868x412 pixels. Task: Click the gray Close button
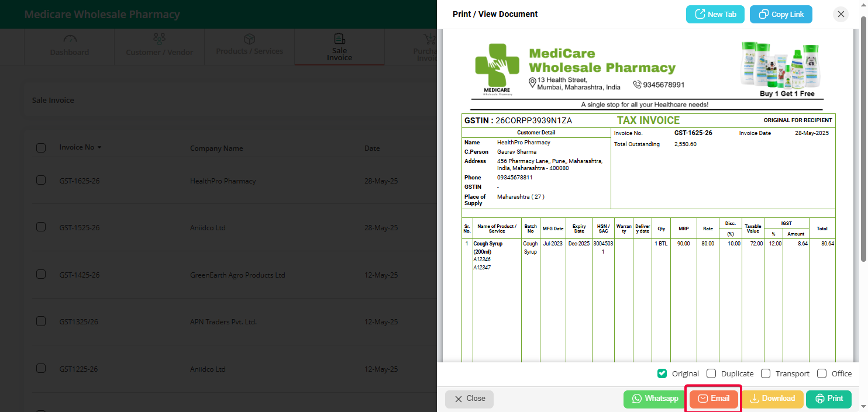tap(469, 399)
